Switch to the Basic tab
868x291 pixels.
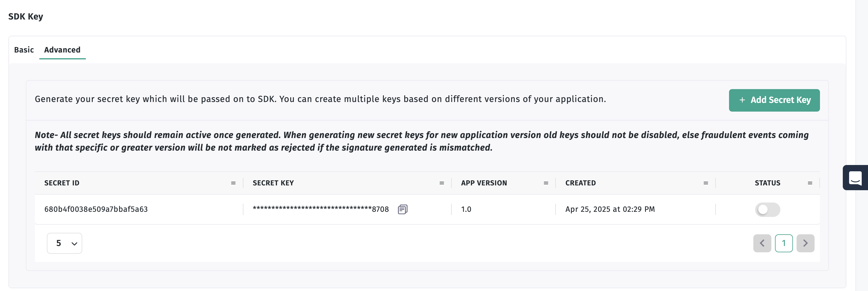tap(24, 50)
